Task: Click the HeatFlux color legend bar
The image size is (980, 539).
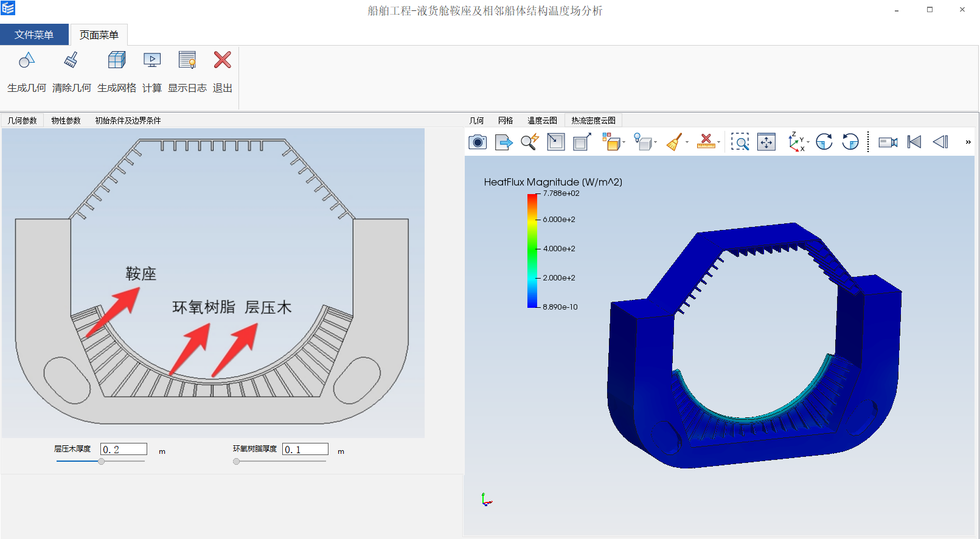Action: [532, 250]
